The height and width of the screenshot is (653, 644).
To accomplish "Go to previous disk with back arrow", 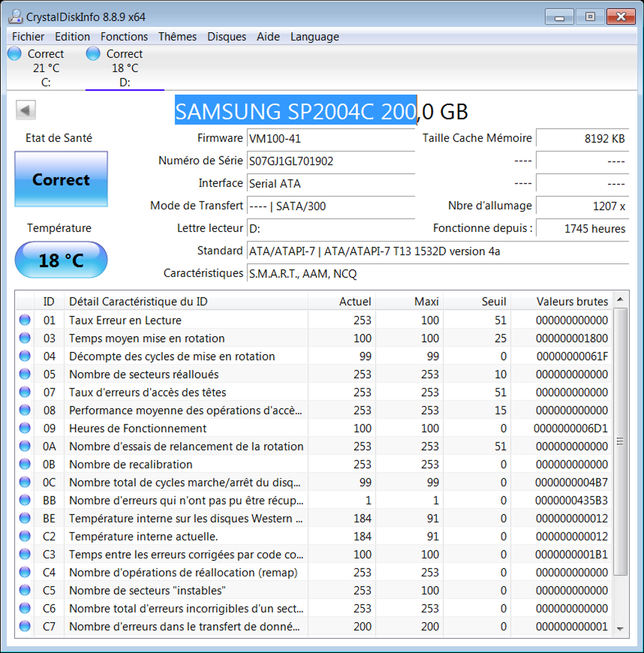I will point(25,110).
